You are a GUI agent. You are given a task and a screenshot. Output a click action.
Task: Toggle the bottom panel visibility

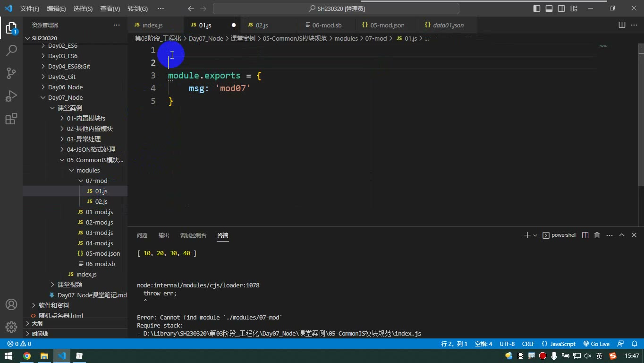point(549,9)
